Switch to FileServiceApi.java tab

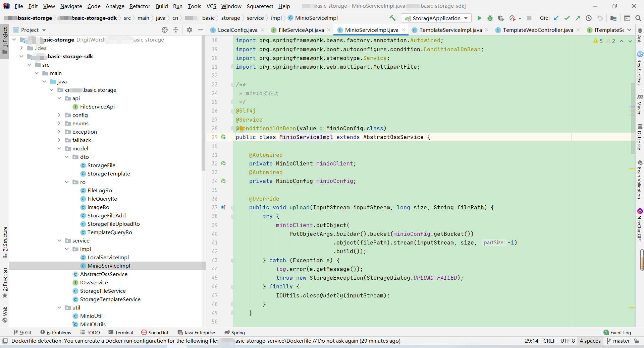point(301,30)
